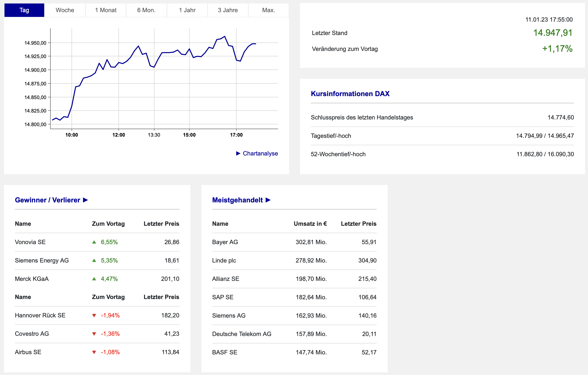Click arrow after Gewinner / Verlierer heading

[85, 200]
